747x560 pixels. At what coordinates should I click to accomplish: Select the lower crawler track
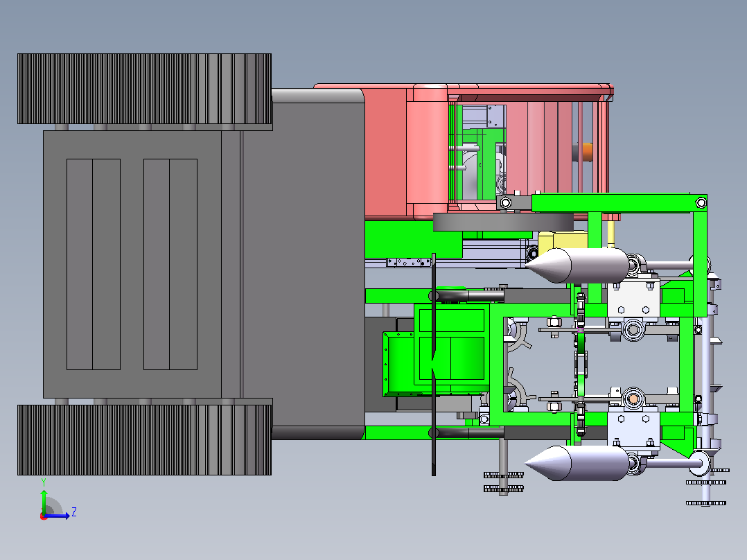point(145,440)
